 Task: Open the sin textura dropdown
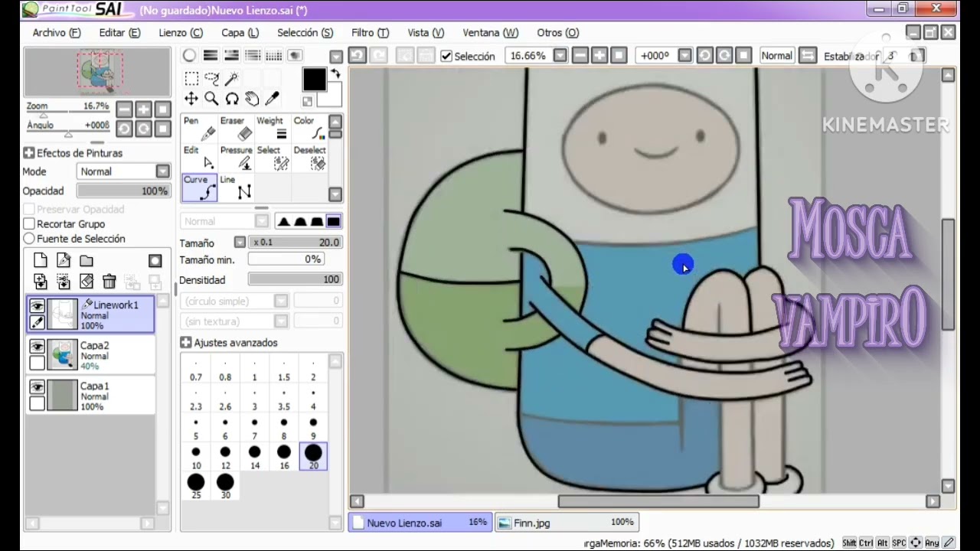[x=281, y=321]
